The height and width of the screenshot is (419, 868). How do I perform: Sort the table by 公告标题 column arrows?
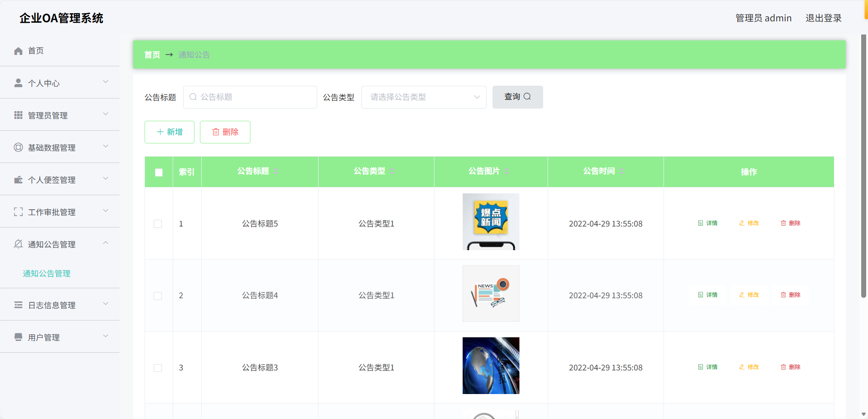[276, 171]
